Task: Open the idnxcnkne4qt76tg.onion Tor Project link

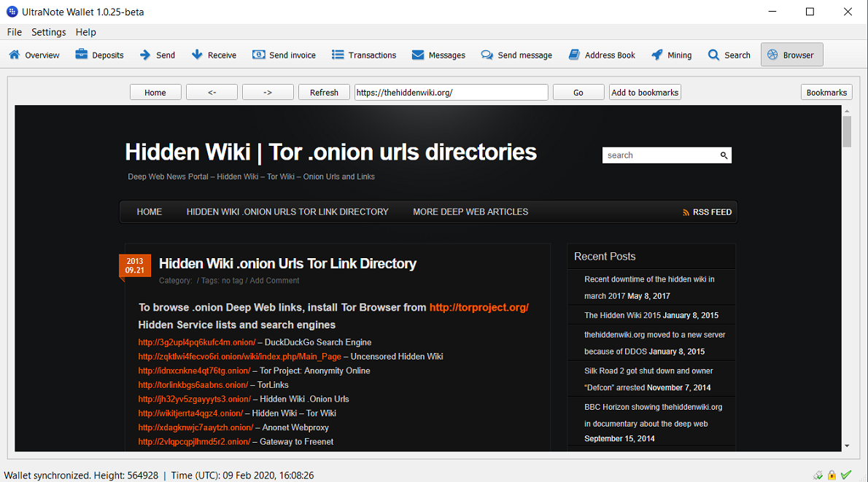Action: click(194, 370)
